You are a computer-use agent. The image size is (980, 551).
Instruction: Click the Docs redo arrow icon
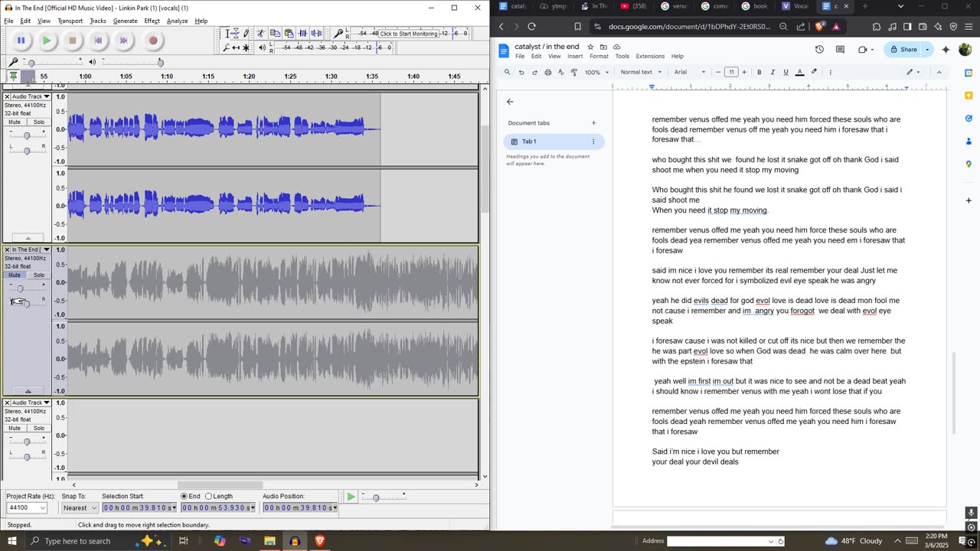pyautogui.click(x=534, y=73)
